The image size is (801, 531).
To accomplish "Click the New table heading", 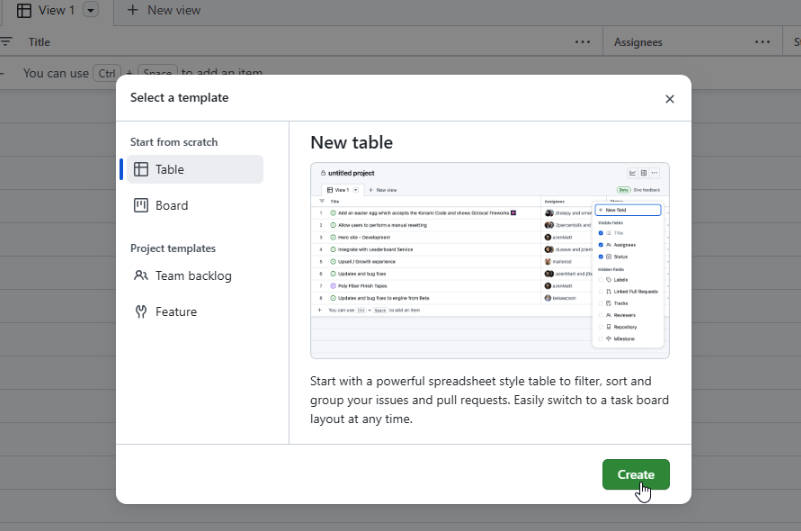I will coord(351,143).
